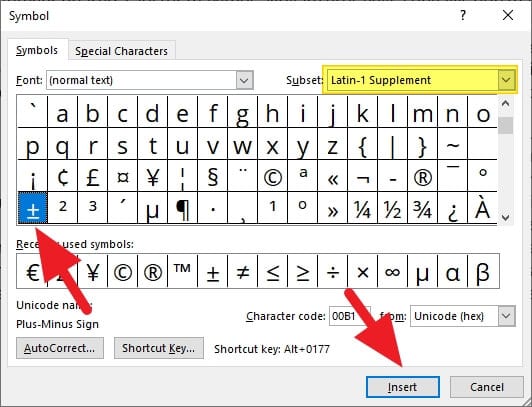This screenshot has height=407, width=532.
Task: Open the Subset Latin-1 Supplement dropdown
Action: [x=506, y=80]
